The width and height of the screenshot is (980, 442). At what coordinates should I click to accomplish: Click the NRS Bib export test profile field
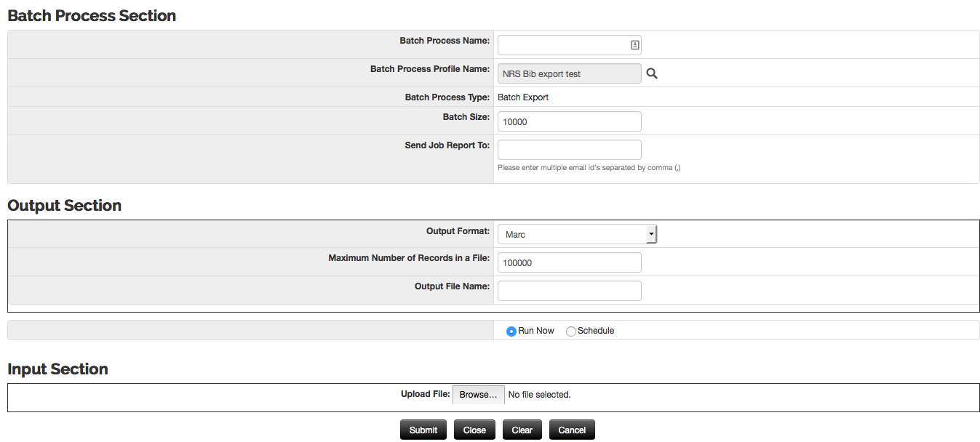569,73
